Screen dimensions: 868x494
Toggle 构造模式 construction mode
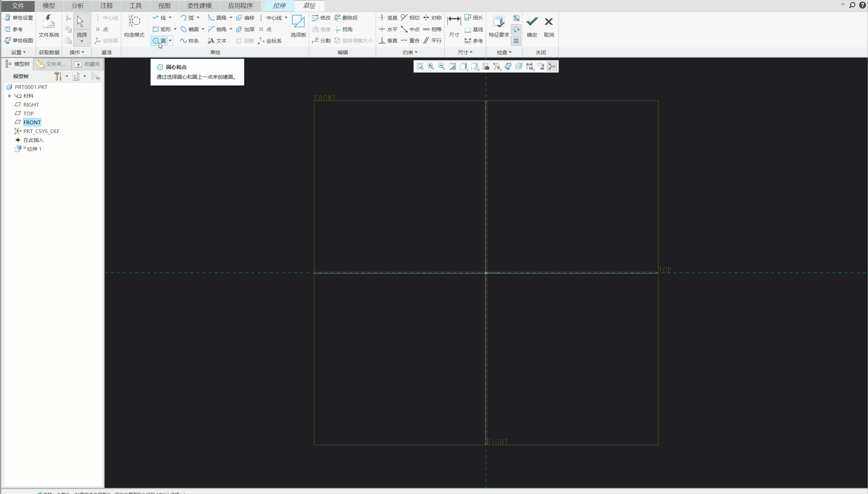[x=134, y=26]
